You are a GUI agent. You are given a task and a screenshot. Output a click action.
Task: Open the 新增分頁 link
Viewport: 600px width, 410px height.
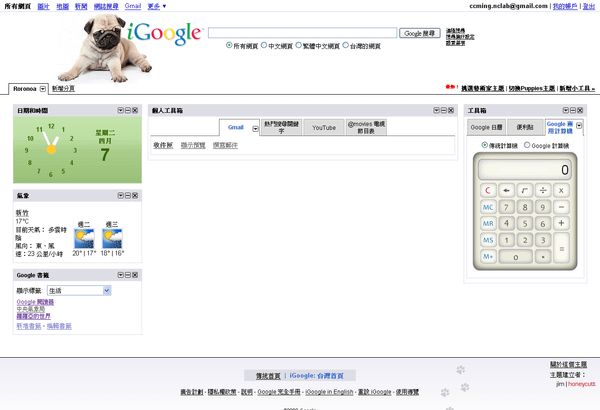click(x=64, y=88)
